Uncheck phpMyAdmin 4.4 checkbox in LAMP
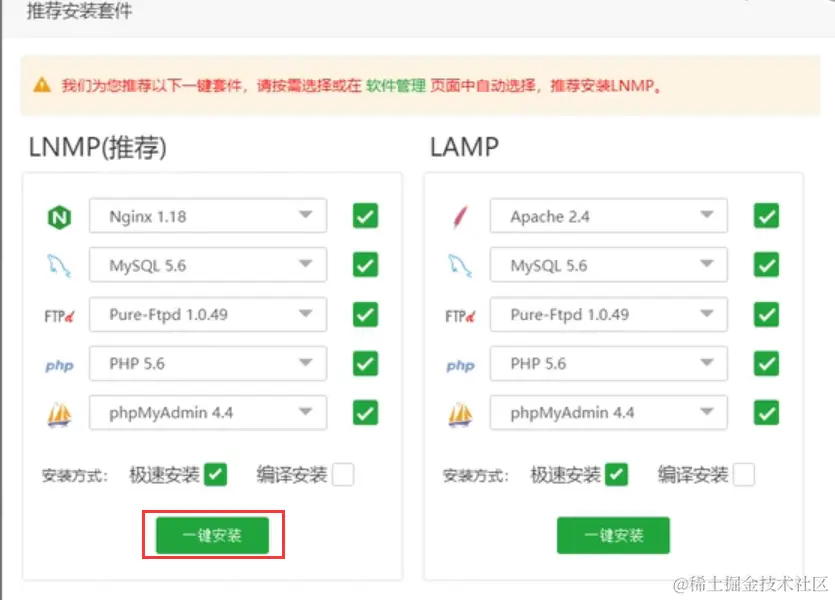The width and height of the screenshot is (835, 600). [766, 413]
